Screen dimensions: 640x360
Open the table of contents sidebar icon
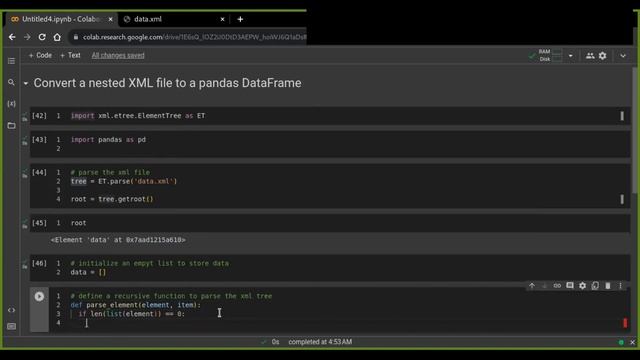pyautogui.click(x=11, y=61)
